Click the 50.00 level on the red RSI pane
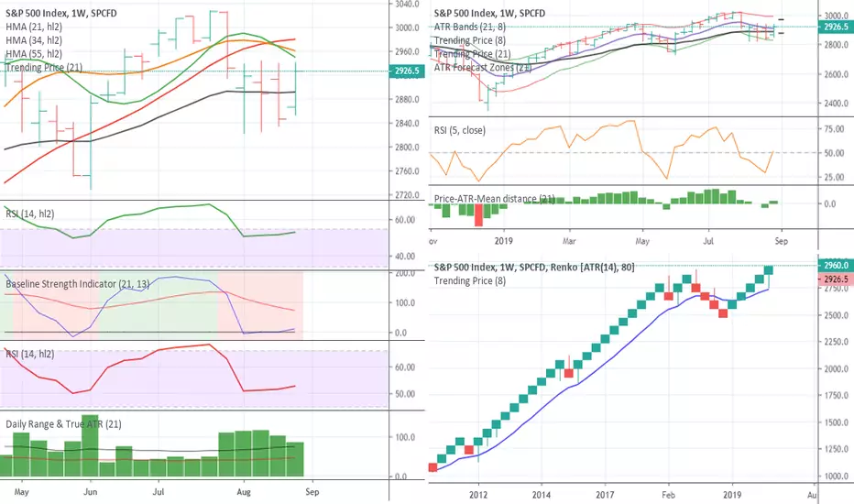854x504 pixels. [405, 394]
